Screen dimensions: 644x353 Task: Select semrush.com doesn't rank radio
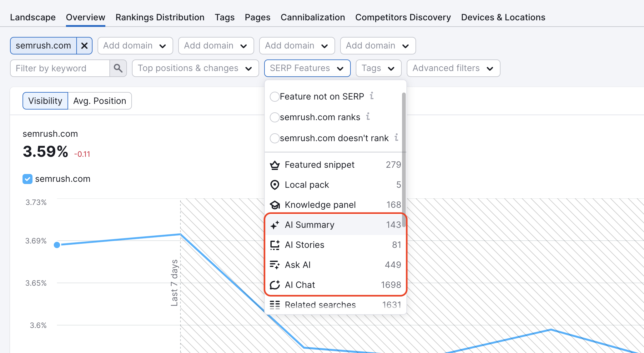(274, 138)
